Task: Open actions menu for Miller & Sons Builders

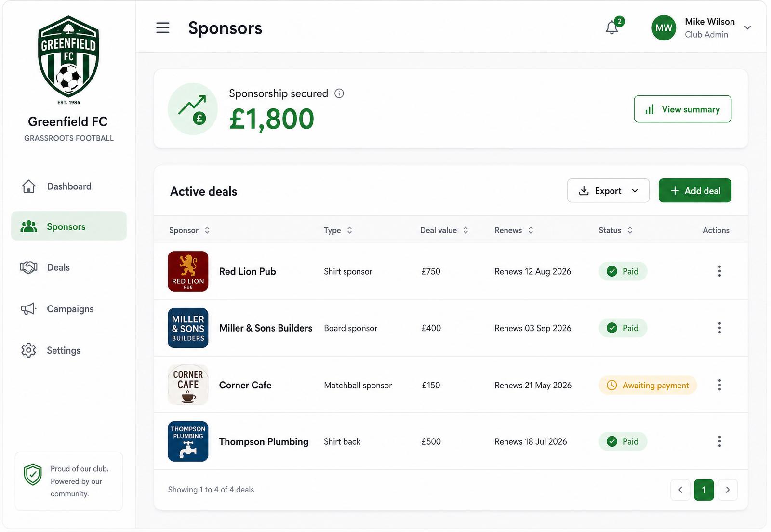Action: 719,328
